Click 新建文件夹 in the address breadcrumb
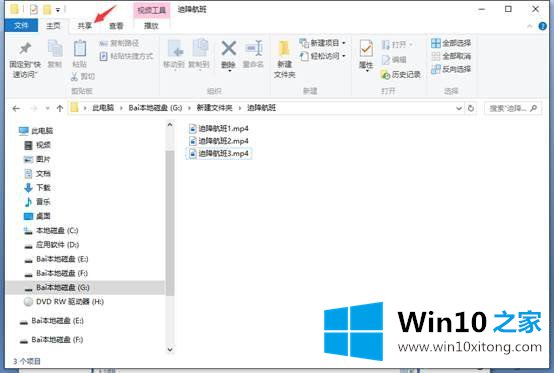Screen dimensions: 554x373 [214, 108]
